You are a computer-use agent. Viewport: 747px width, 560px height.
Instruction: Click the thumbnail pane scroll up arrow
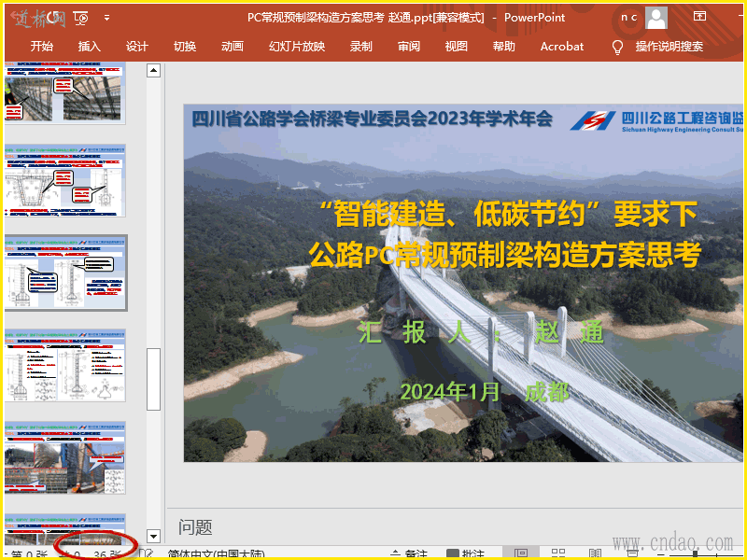(x=153, y=71)
